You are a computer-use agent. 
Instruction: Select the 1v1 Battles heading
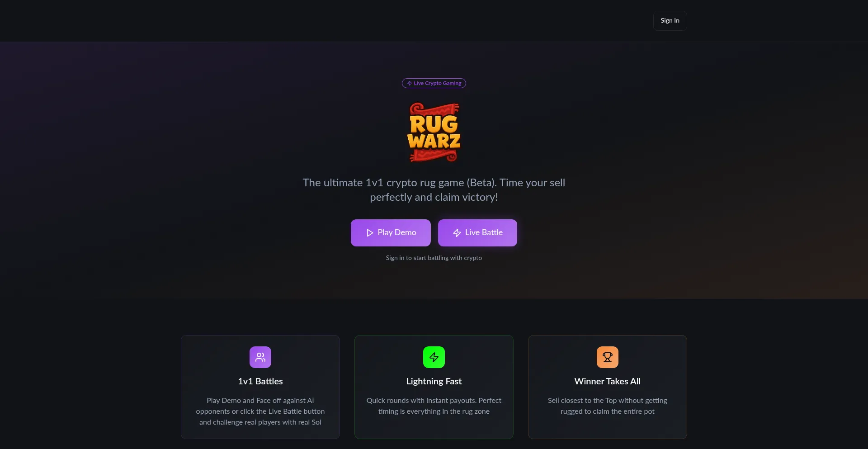[x=260, y=381]
